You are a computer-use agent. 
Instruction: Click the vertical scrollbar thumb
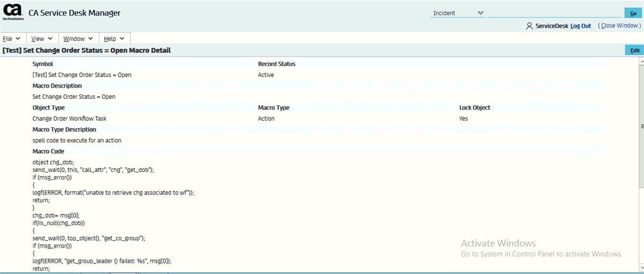pos(641,126)
